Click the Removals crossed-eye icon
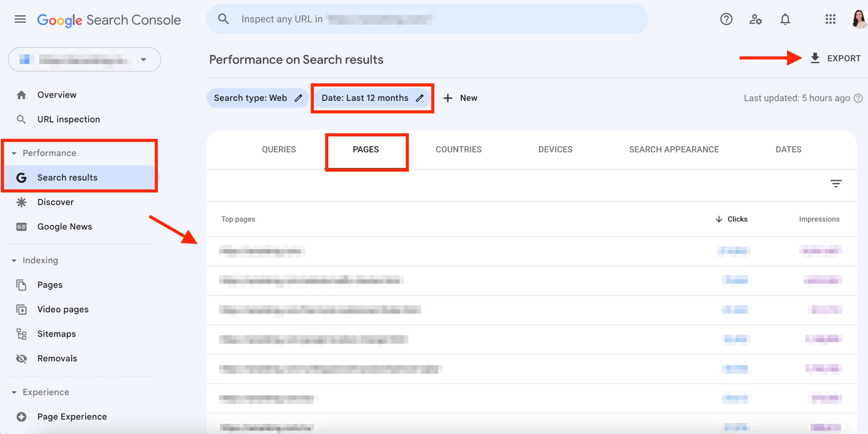Screen dimensions: 868x434 (21, 359)
